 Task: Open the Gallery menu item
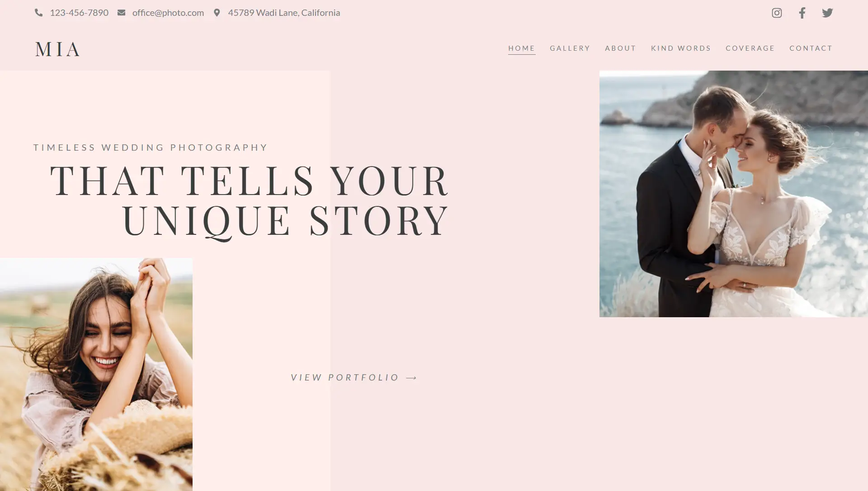click(570, 48)
